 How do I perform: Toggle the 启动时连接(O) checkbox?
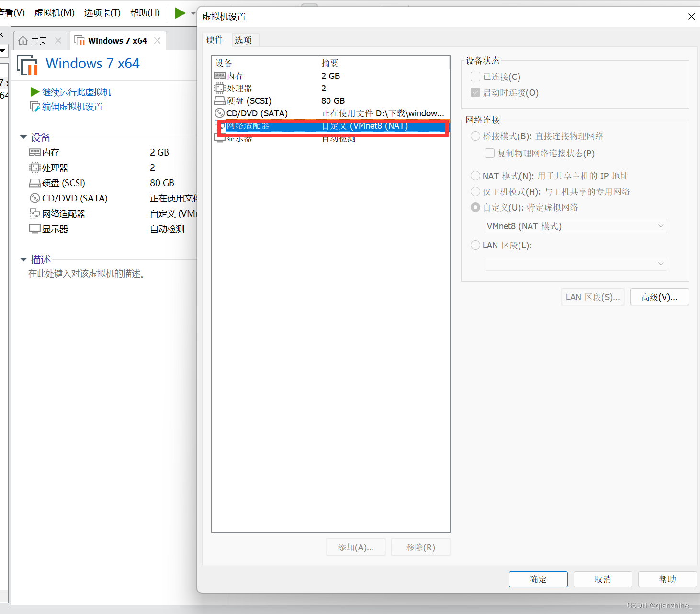coord(475,92)
